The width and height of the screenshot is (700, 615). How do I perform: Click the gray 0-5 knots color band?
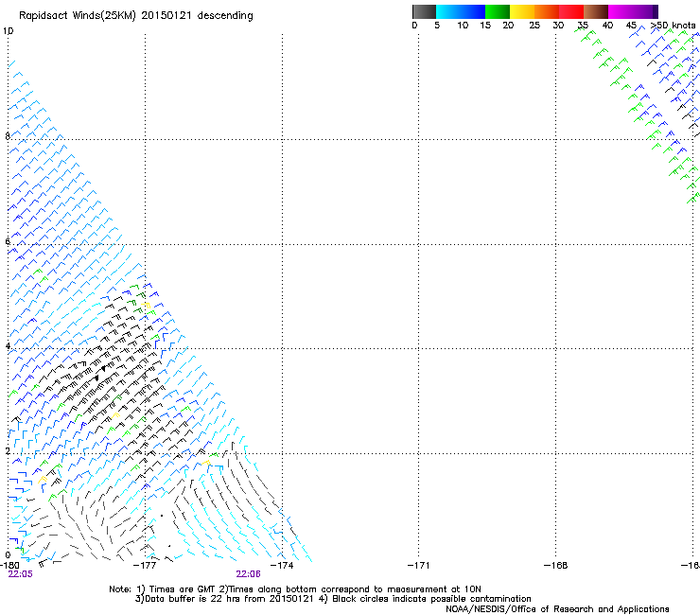(424, 11)
